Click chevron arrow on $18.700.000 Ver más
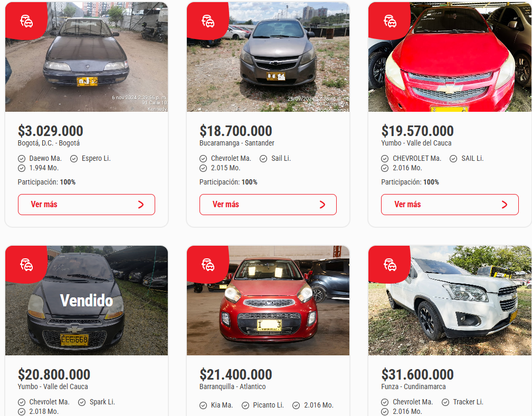Viewport: 532px width, 416px height. (322, 205)
